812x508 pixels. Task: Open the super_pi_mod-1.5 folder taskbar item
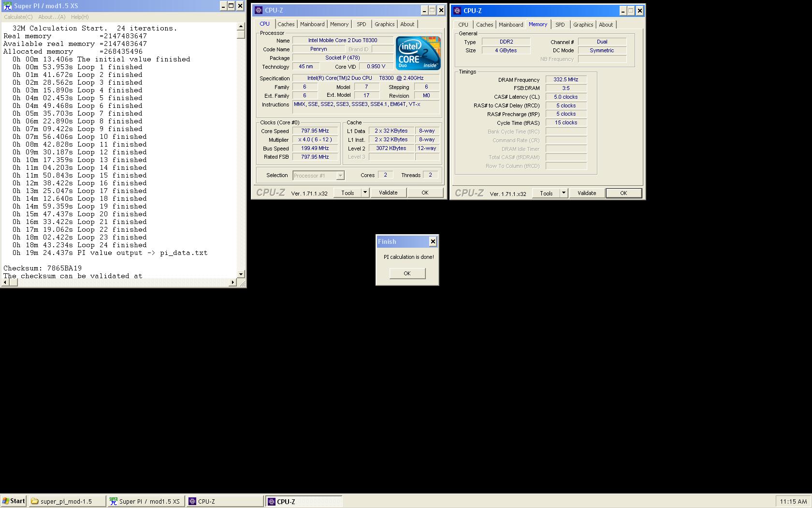pos(67,501)
